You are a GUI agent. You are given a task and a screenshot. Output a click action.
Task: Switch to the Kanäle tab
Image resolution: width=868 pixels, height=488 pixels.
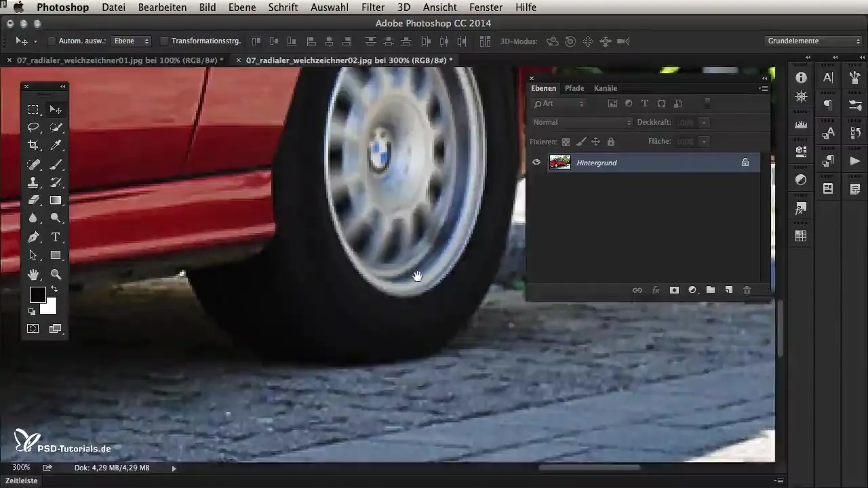tap(605, 88)
